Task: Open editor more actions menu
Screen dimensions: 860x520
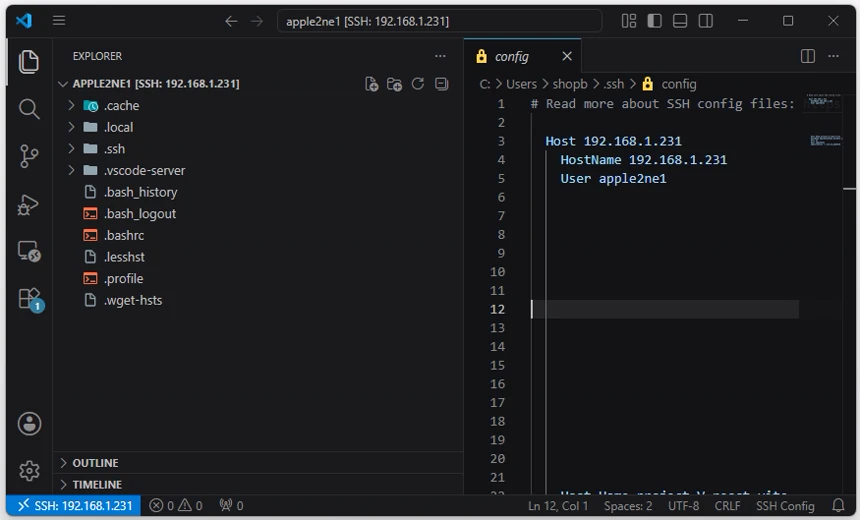Action: 833,56
